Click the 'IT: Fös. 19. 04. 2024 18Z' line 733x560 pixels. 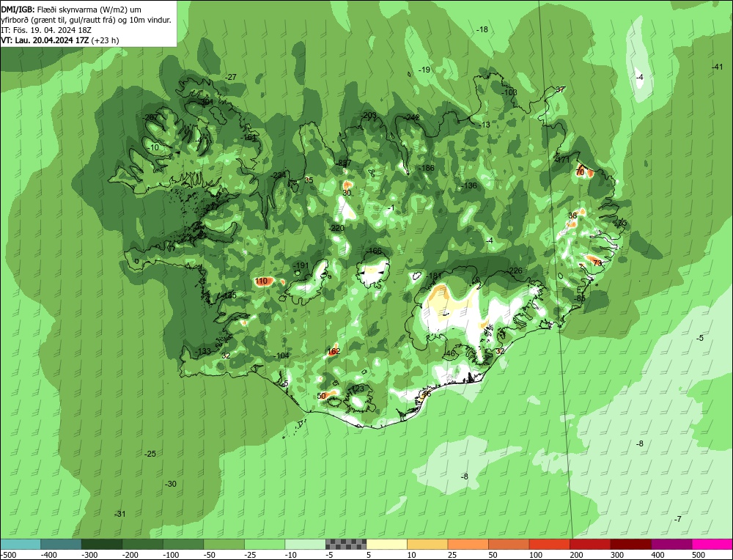46,30
